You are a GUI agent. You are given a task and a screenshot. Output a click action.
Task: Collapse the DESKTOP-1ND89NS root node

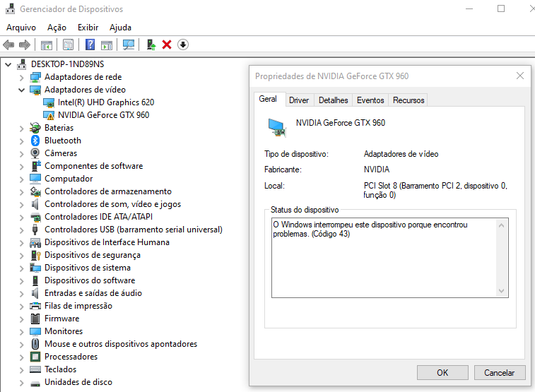tap(8, 64)
